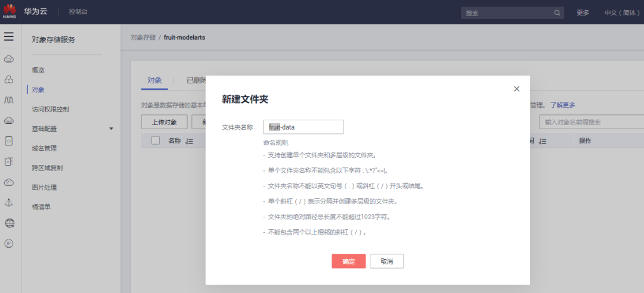
Task: Expand the 基础配置 sidebar section arrow
Action: coord(111,129)
